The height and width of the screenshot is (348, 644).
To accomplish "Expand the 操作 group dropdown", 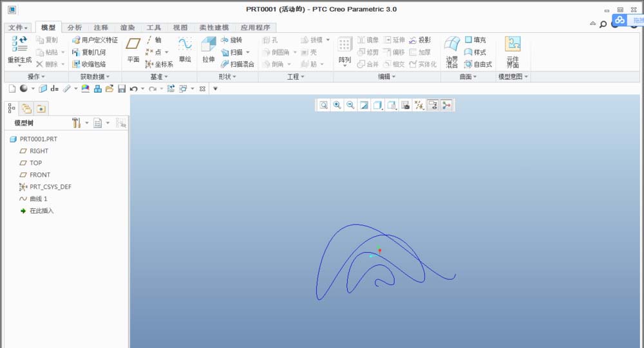I will [36, 77].
